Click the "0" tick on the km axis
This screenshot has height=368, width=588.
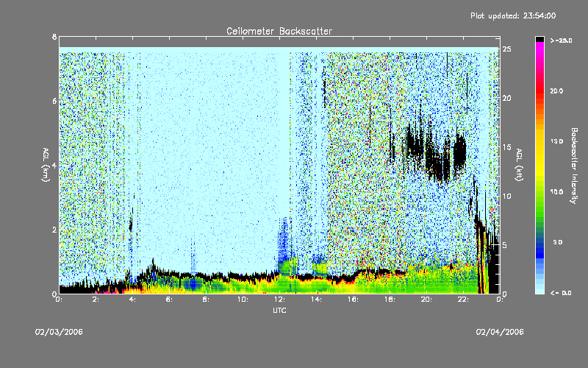coord(54,294)
